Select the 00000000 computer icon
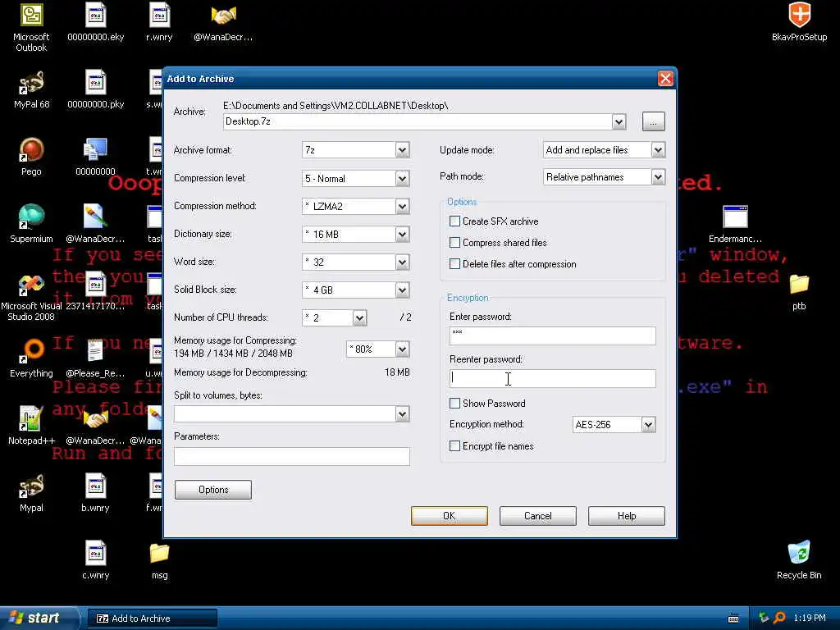The image size is (840, 630). 95,150
